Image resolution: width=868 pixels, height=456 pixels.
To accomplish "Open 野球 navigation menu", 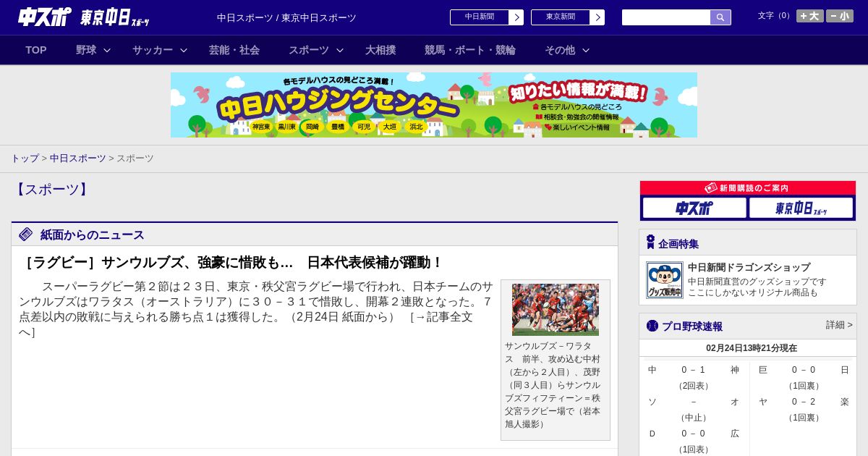I will coord(86,50).
